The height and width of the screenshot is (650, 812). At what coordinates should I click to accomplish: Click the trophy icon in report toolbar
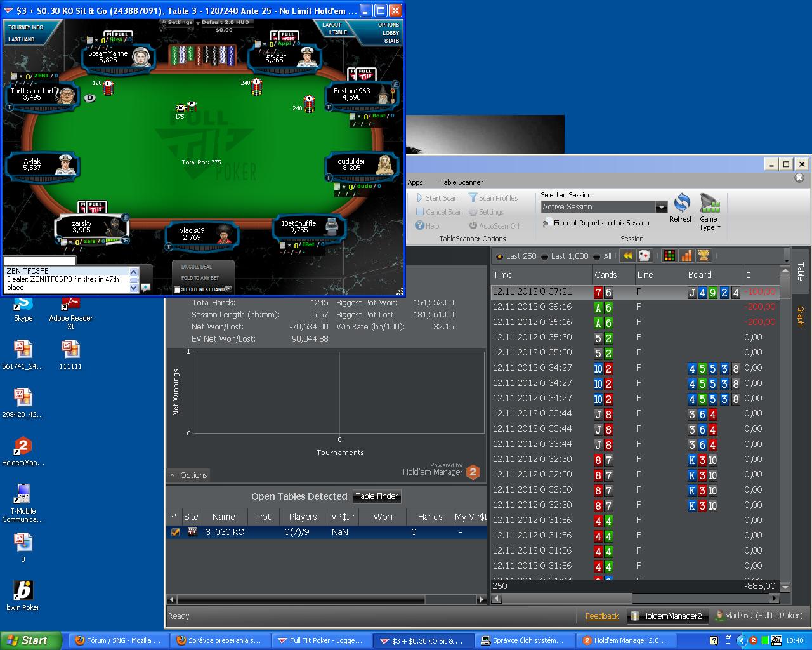[704, 256]
